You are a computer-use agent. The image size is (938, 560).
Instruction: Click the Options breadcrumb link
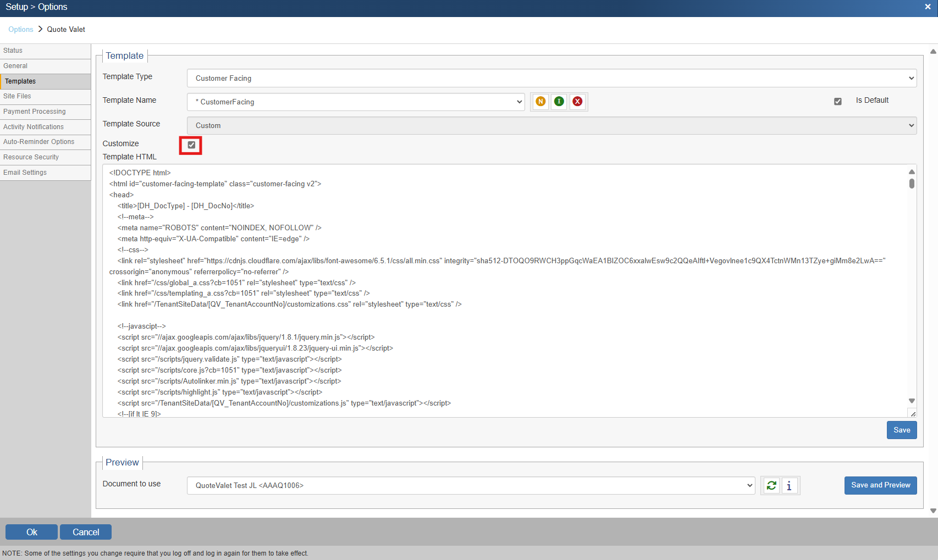21,30
